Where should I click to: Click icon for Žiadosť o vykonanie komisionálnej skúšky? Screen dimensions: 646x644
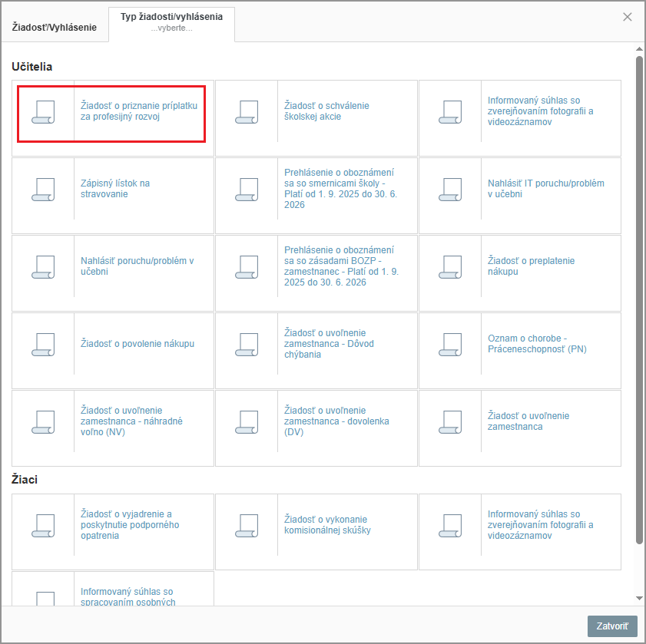[247, 525]
